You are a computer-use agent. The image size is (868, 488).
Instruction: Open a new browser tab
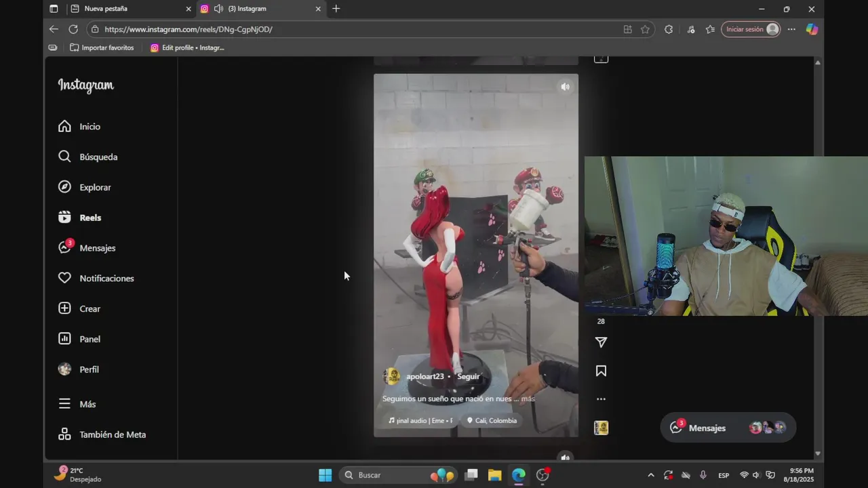coord(336,9)
